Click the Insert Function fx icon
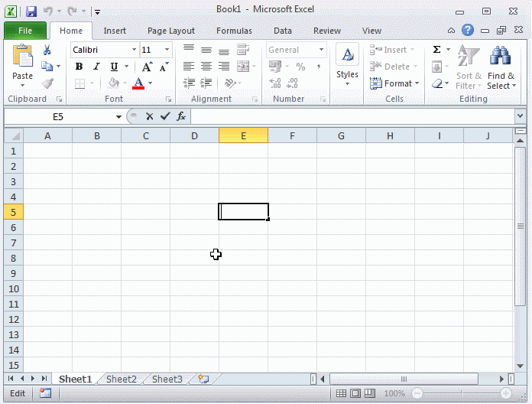 pos(181,116)
